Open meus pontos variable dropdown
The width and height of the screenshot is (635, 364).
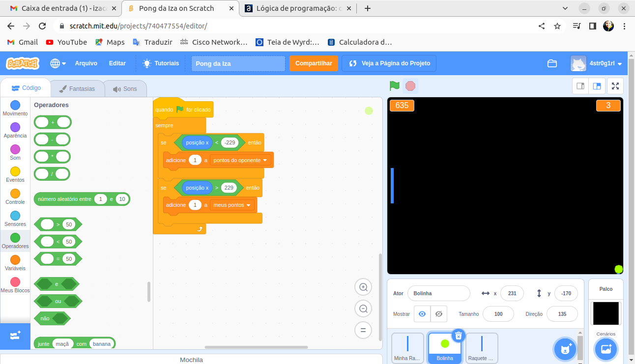coord(232,205)
